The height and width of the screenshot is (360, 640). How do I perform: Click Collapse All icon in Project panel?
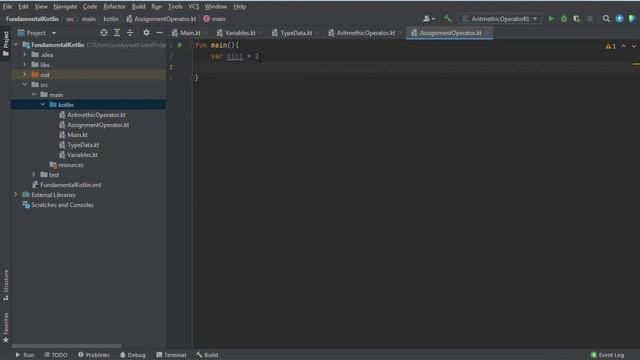pos(130,33)
